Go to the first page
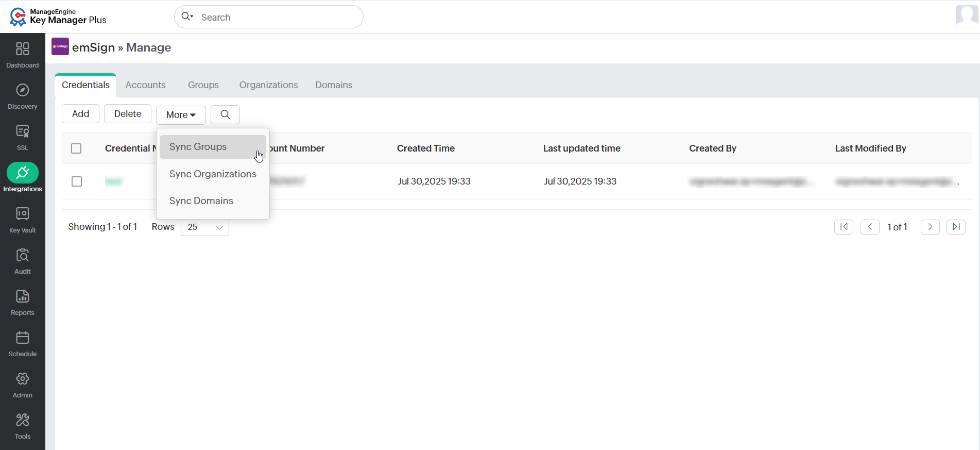Screen dimensions: 980x450 [x=844, y=227]
